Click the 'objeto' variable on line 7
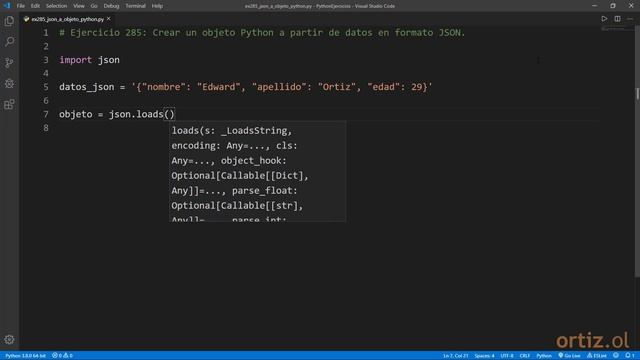640x360 pixels. [x=76, y=114]
